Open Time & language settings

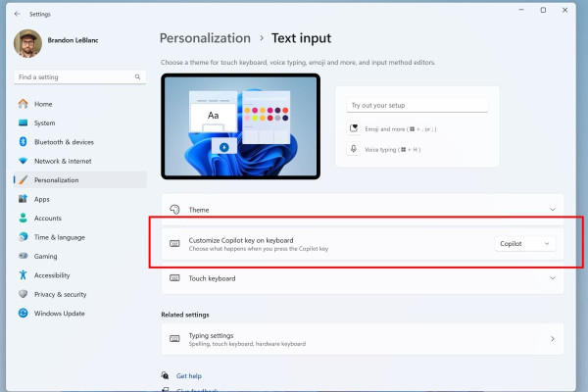[x=80, y=237]
